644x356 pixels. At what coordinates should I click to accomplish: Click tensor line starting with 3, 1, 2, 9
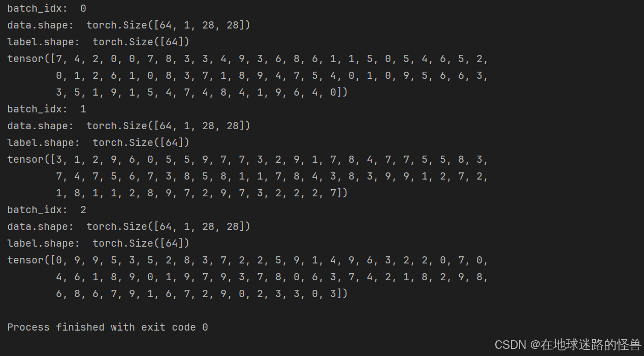pos(248,160)
